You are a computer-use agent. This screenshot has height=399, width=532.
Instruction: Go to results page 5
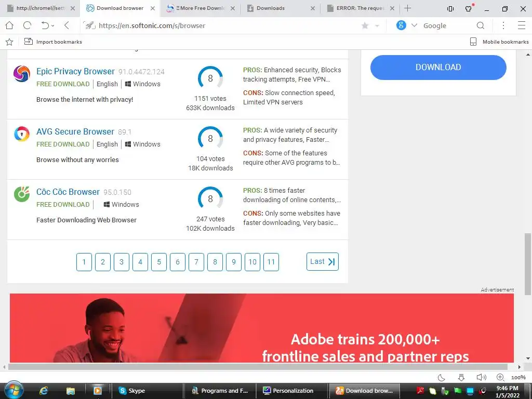[x=159, y=262]
